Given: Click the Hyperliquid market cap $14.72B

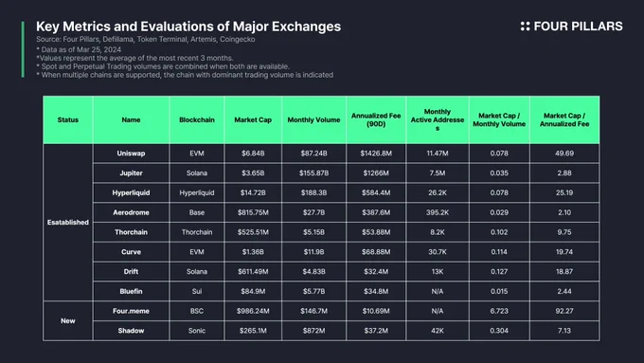Looking at the screenshot, I should [253, 192].
